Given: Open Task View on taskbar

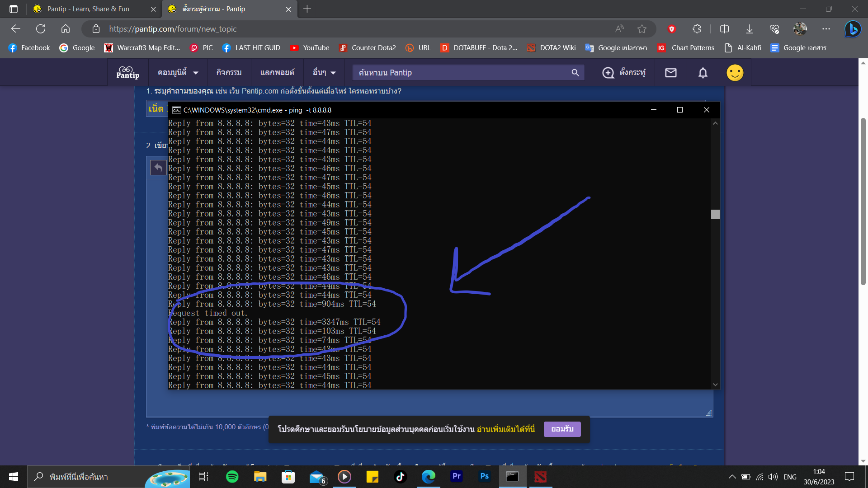Looking at the screenshot, I should 203,477.
